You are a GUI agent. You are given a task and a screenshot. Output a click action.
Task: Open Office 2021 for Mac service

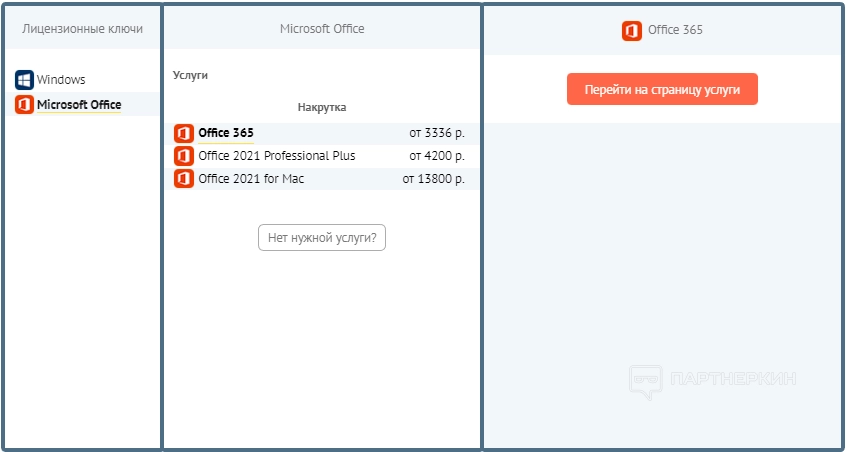tap(322, 179)
